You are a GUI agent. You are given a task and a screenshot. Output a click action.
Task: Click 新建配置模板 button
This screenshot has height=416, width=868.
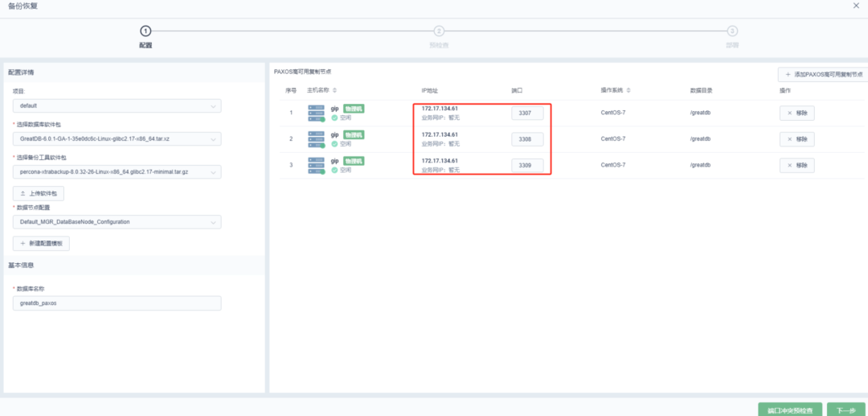41,243
